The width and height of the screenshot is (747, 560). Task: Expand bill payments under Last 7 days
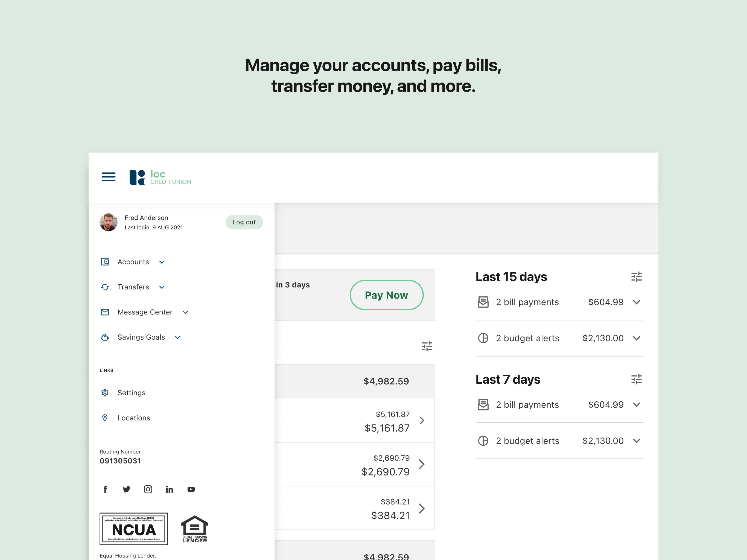click(637, 405)
